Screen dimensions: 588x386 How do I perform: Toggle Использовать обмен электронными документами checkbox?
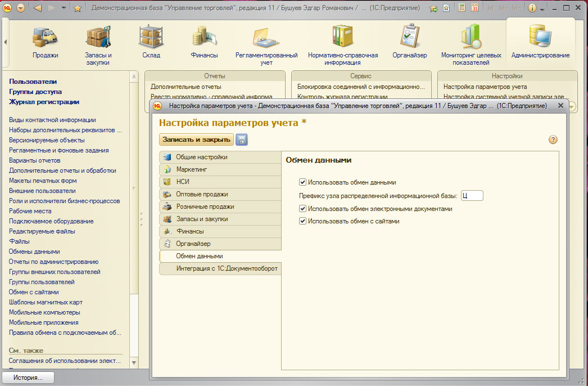point(302,209)
